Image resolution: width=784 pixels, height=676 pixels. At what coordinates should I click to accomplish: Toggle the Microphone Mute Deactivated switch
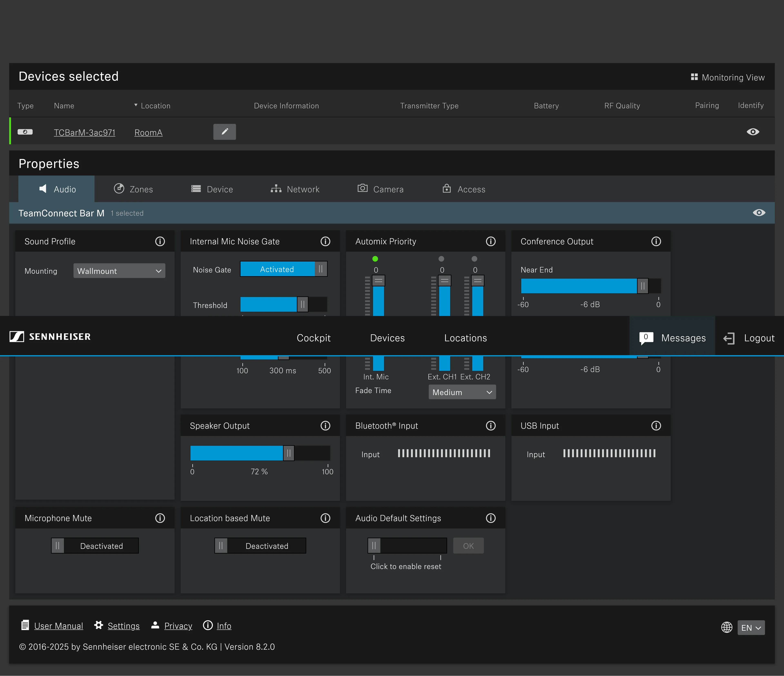pos(95,546)
